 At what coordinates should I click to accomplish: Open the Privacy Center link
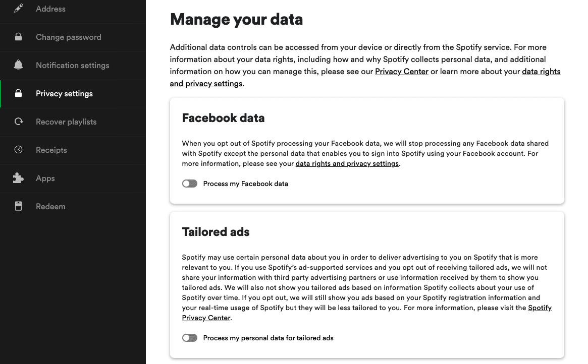(x=401, y=71)
